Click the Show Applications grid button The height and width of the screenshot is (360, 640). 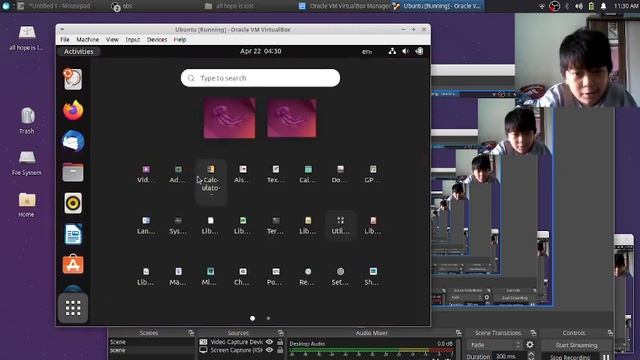tap(73, 308)
